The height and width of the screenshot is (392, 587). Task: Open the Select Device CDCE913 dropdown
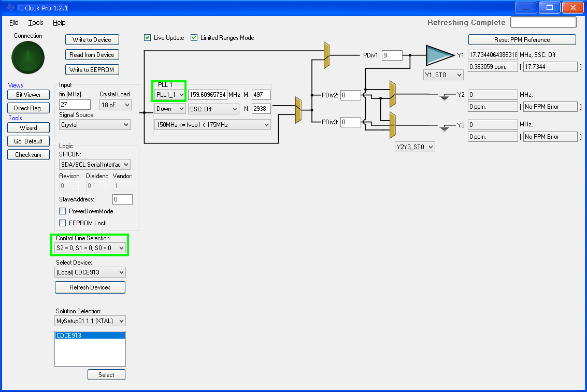pyautogui.click(x=90, y=272)
